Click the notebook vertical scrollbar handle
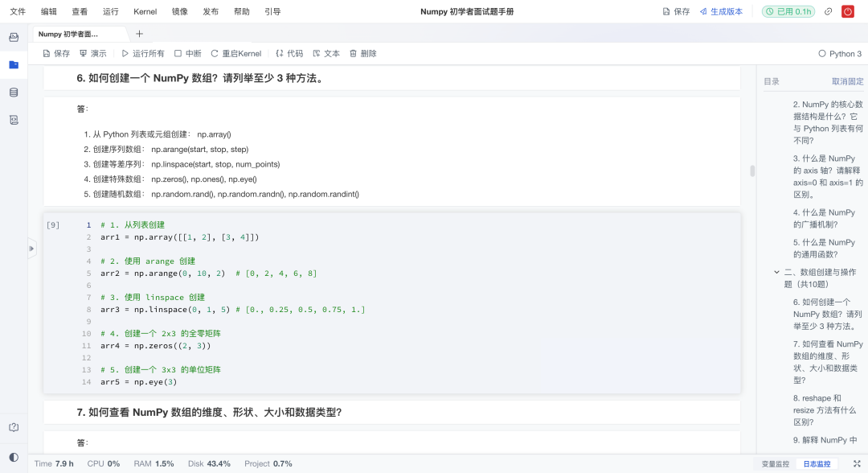 [752, 171]
